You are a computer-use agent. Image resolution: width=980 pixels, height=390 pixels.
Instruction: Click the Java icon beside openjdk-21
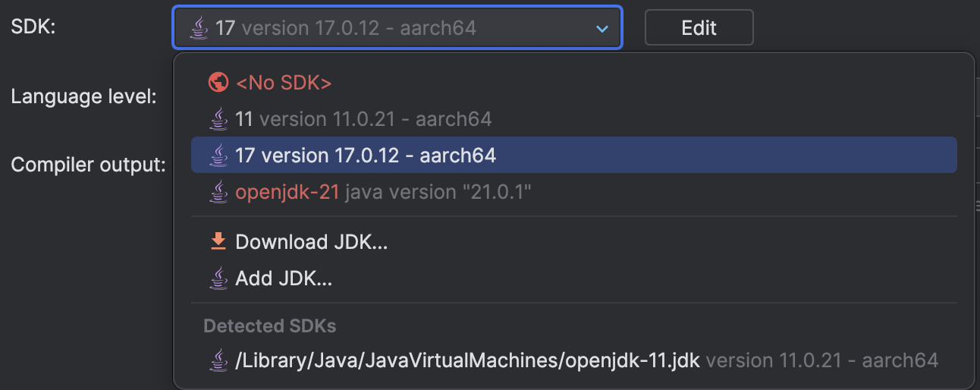(218, 192)
